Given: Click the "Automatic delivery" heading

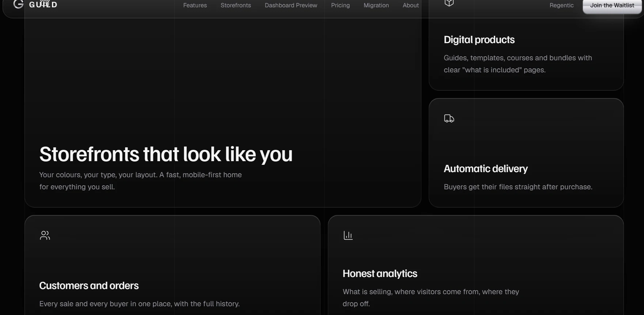Looking at the screenshot, I should [x=486, y=168].
